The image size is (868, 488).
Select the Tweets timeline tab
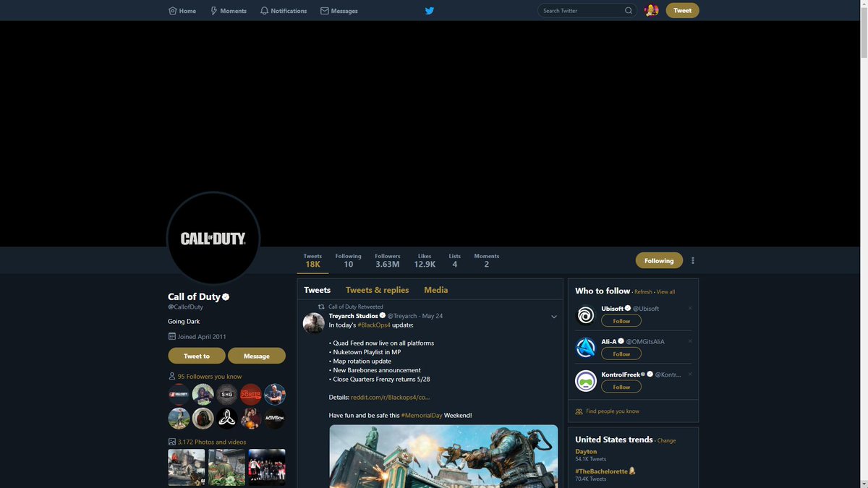tap(317, 290)
